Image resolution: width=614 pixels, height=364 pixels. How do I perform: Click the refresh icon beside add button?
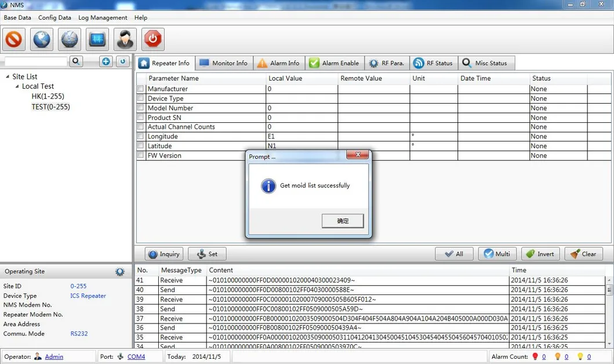(x=122, y=61)
